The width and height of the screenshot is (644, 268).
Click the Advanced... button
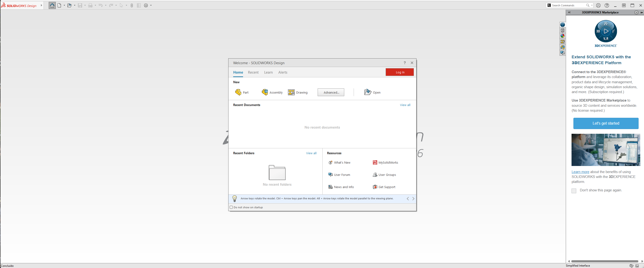331,92
